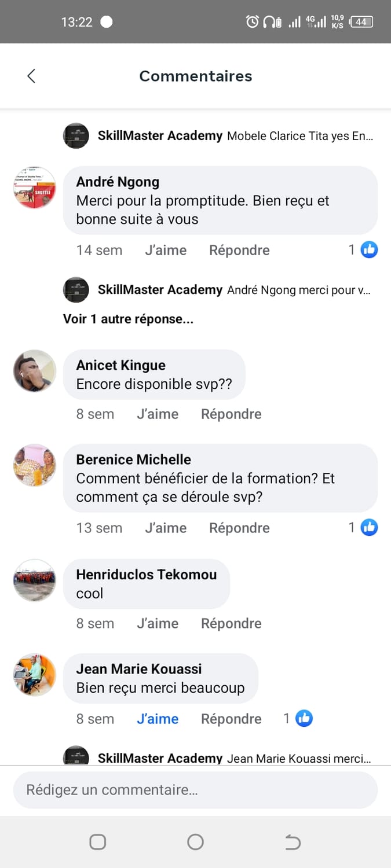Open Henriduclos Tekomou's profile picture
391x868 pixels.
35,580
